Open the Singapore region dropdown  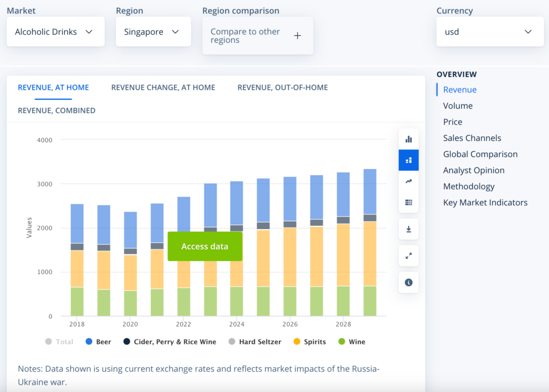pyautogui.click(x=153, y=32)
